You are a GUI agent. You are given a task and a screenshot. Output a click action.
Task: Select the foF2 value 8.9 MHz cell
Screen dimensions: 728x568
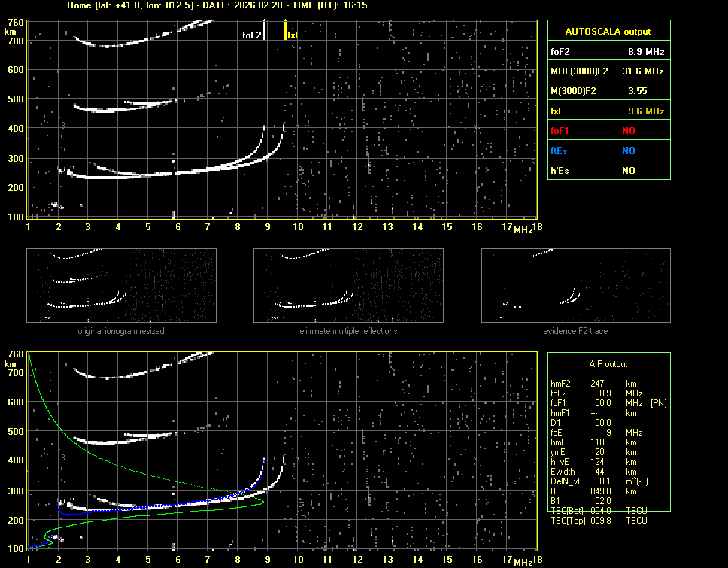pos(646,52)
